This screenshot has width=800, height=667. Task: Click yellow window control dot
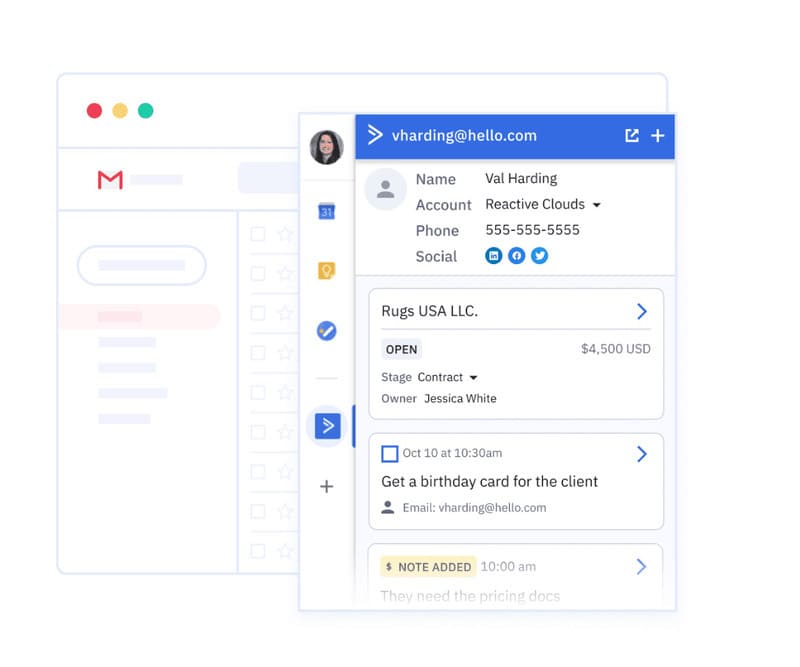[120, 110]
